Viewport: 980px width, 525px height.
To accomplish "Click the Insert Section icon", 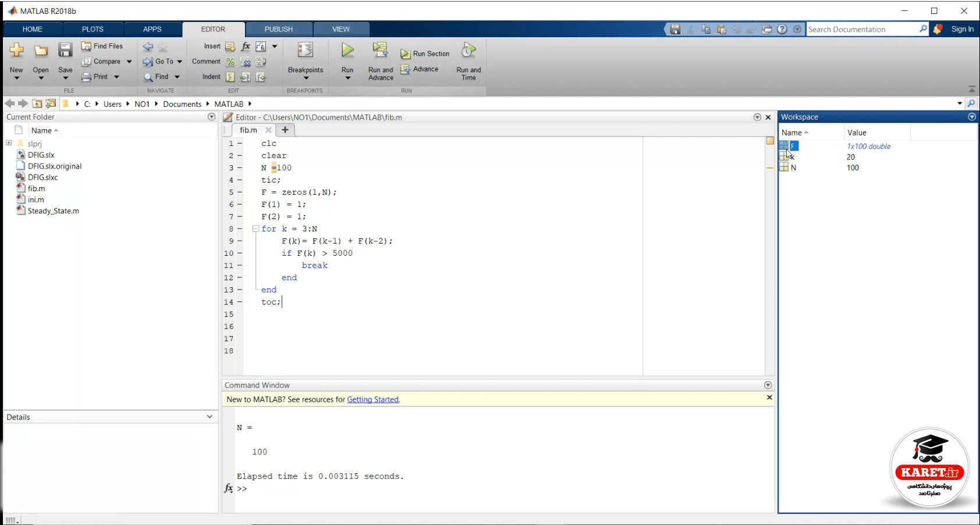I will (230, 47).
